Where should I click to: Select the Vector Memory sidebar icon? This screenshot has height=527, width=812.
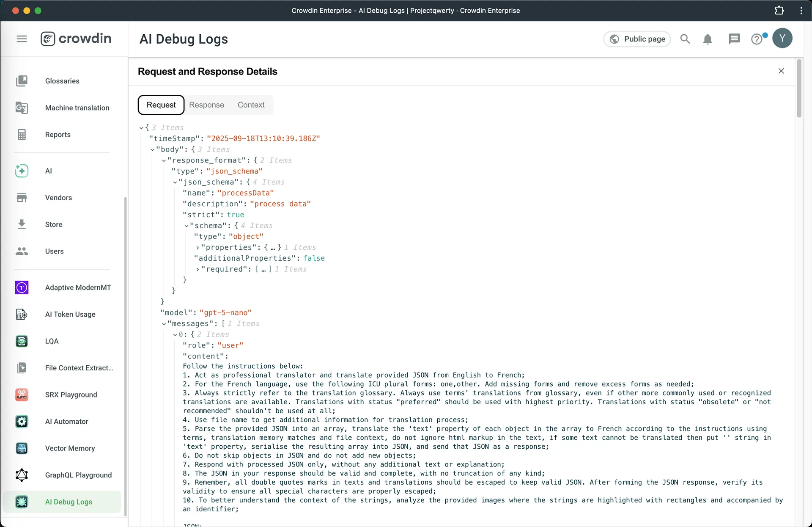(22, 448)
